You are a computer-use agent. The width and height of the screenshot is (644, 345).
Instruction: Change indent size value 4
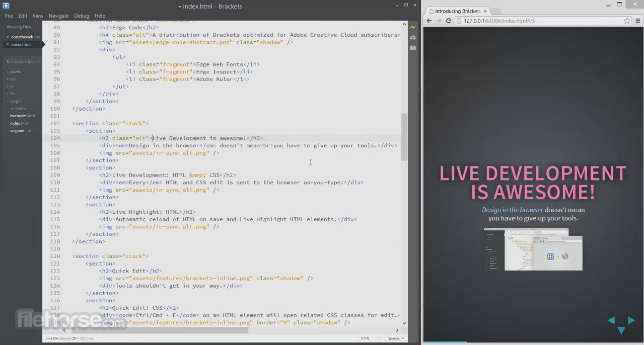(x=402, y=338)
